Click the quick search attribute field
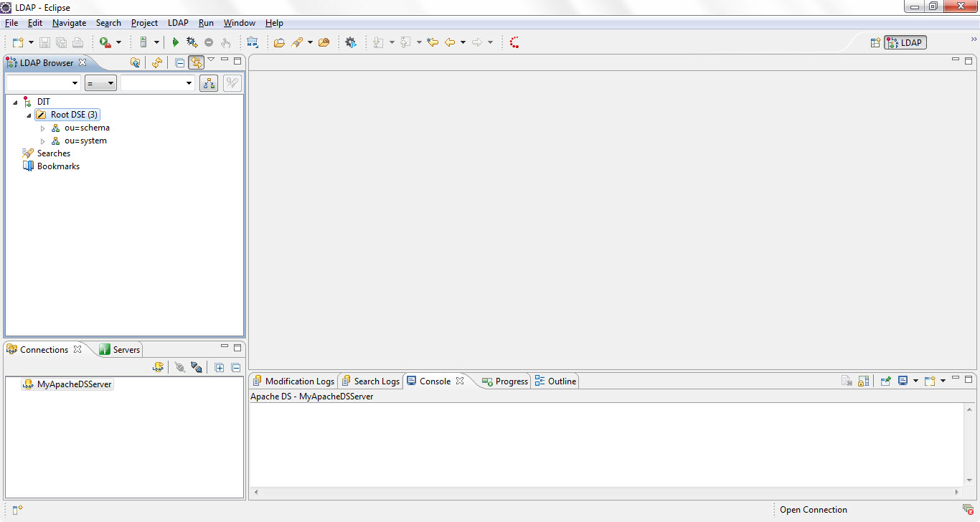 coord(43,83)
